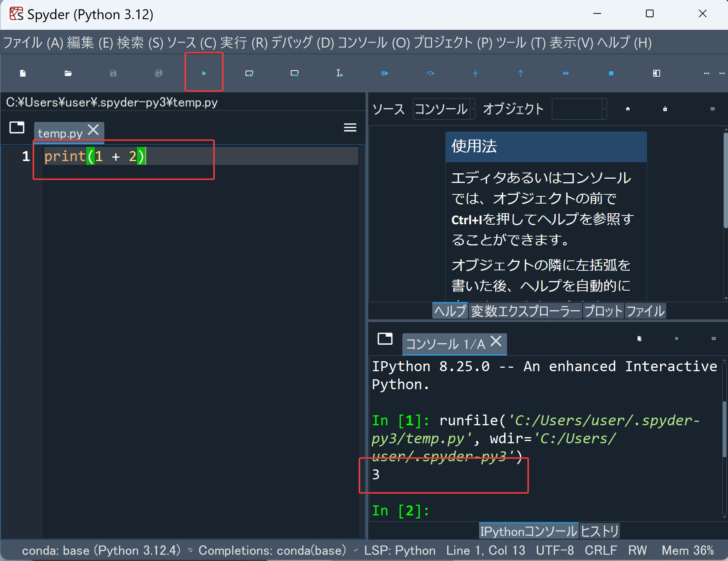This screenshot has width=728, height=561.
Task: Click Completions: conda(base) status entry
Action: click(272, 551)
